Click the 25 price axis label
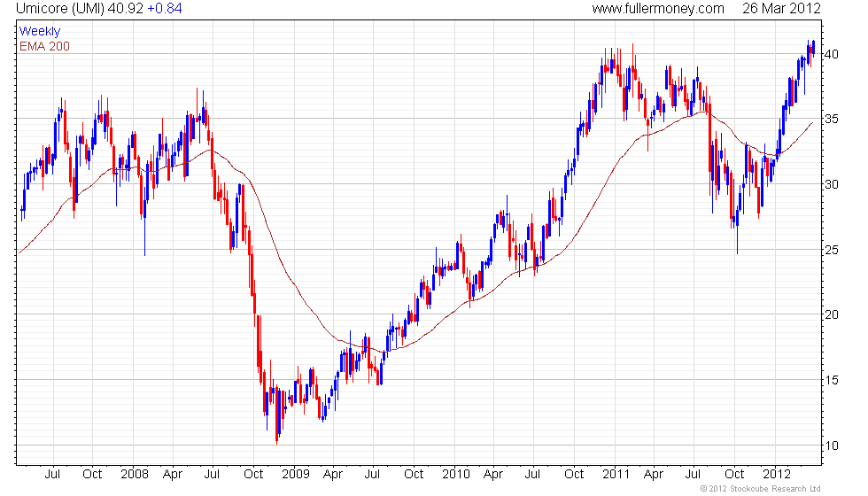Image resolution: width=868 pixels, height=496 pixels. [x=831, y=250]
